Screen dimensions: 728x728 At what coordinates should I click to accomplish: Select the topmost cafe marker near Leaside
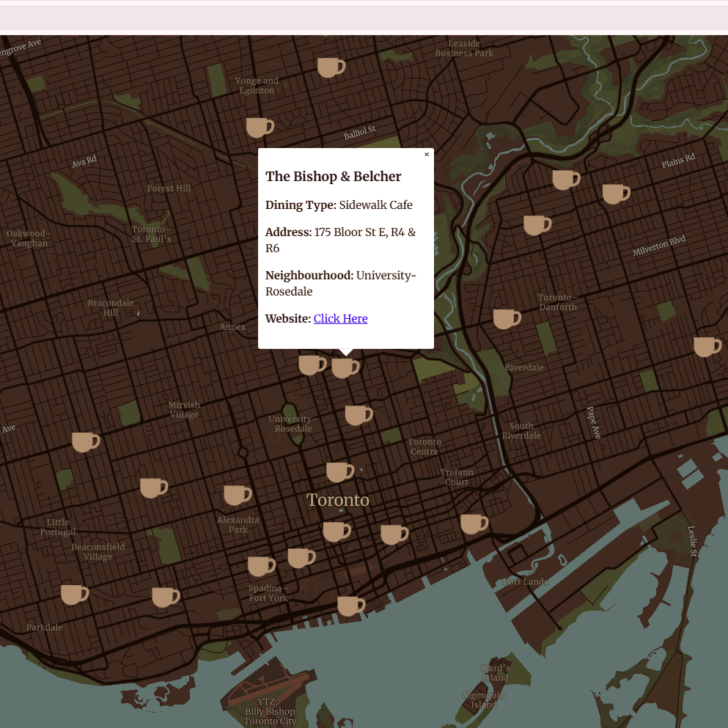(330, 67)
